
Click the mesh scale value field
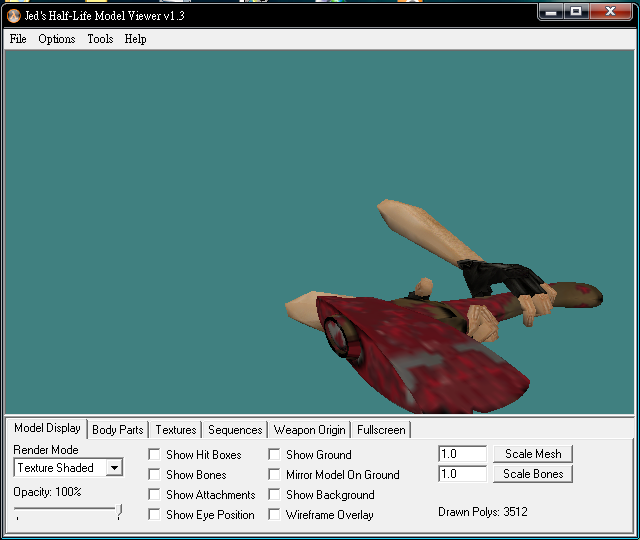coord(462,454)
